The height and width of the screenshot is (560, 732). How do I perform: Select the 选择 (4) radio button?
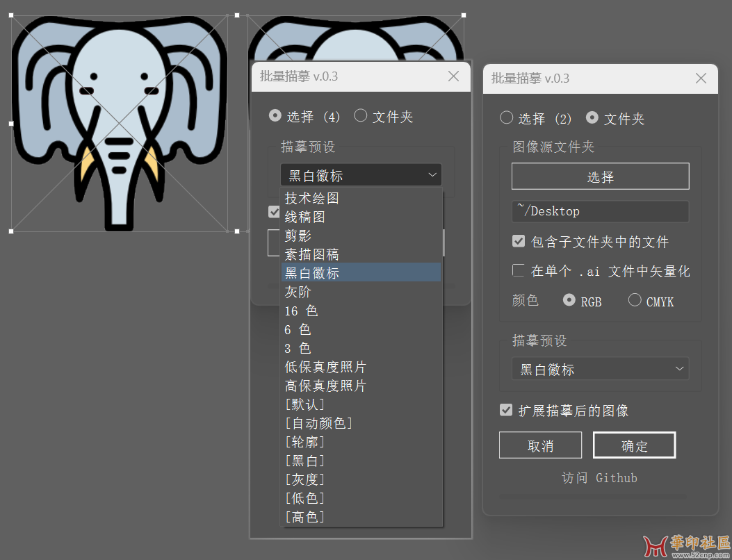pos(275,115)
